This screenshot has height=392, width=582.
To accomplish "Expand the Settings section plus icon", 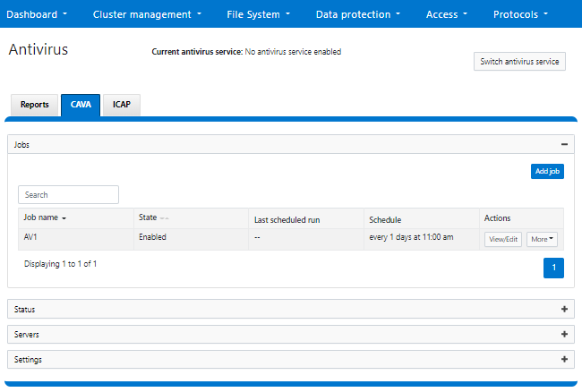I will (564, 359).
